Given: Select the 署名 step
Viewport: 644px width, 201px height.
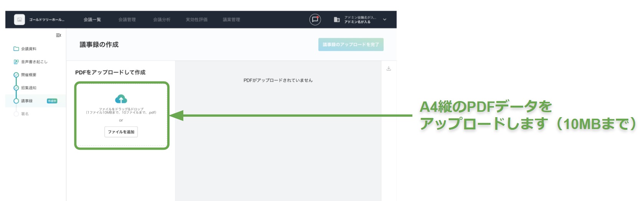Looking at the screenshot, I should pyautogui.click(x=25, y=114).
